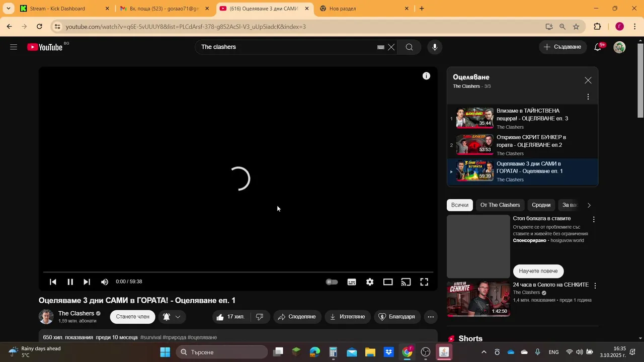
Task: Go to the YouTube home logo
Action: point(45,47)
